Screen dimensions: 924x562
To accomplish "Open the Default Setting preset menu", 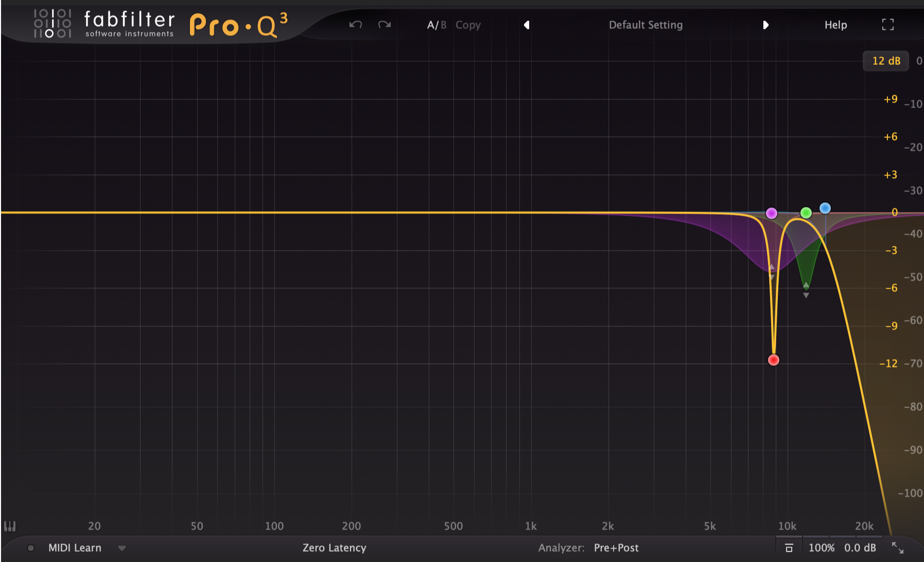I will pos(646,25).
